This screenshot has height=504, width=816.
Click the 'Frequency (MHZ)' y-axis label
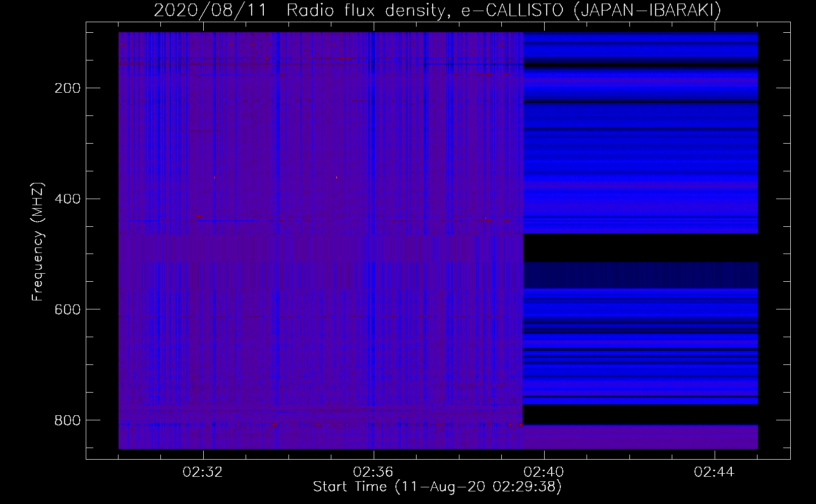[38, 242]
